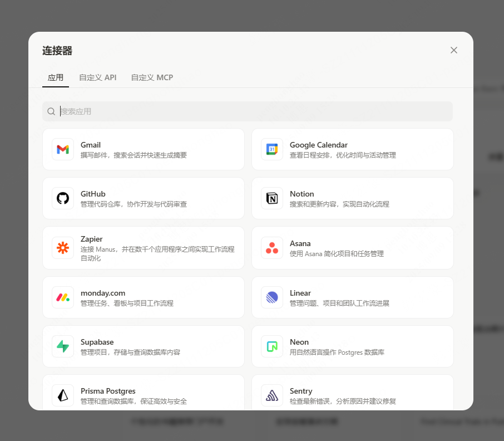This screenshot has height=441, width=504.
Task: Select the Supabase connector title
Action: tap(97, 342)
